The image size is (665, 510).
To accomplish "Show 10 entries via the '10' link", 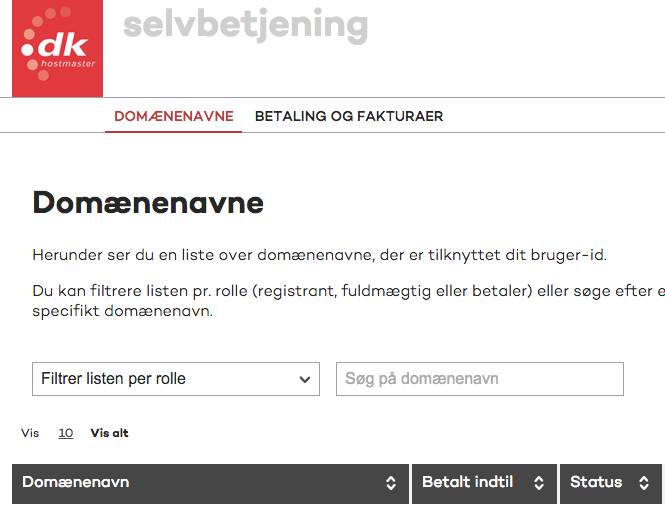I will [x=66, y=433].
